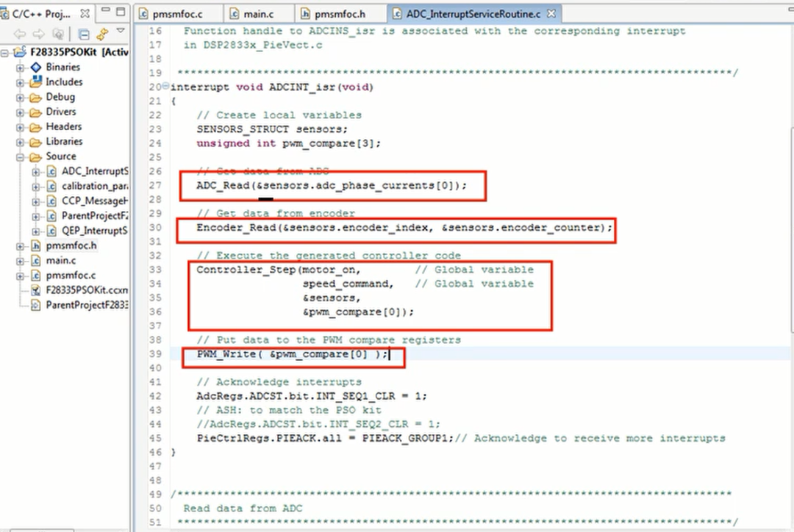Expand the Drivers folder
Screen dimensions: 794x532
click(20, 112)
